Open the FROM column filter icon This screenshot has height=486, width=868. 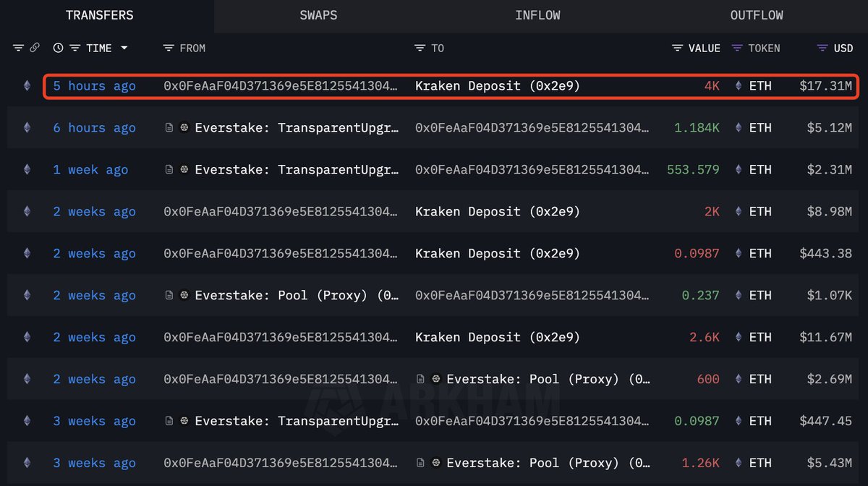(x=169, y=48)
